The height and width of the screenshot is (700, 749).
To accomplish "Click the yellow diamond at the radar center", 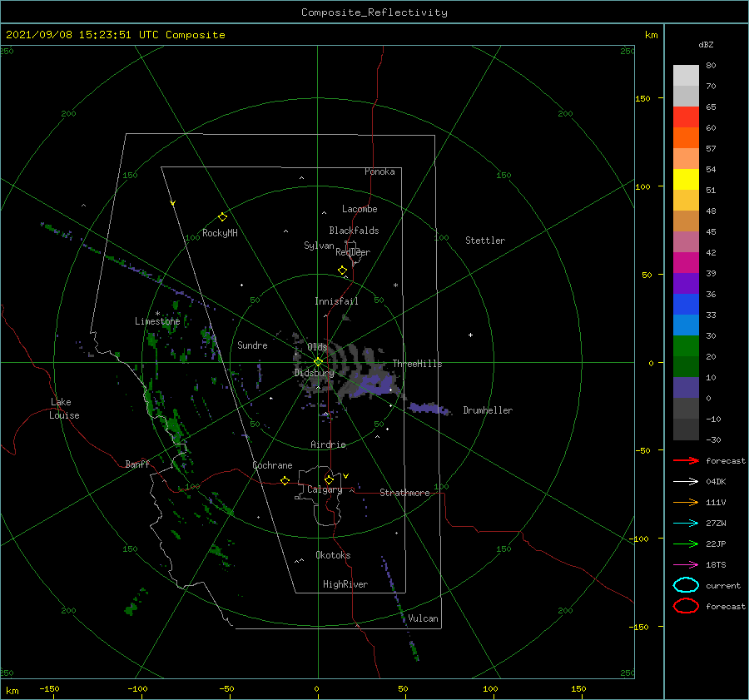I will (318, 362).
